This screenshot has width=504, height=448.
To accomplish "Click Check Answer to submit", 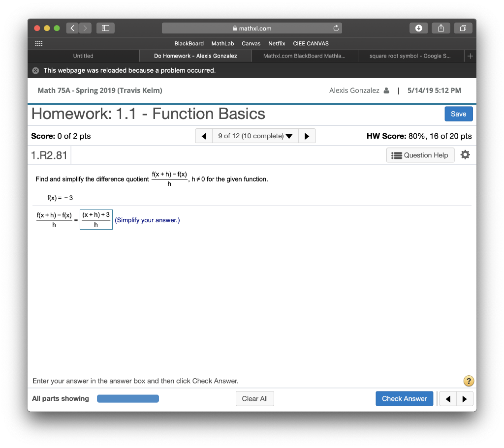I will coord(404,398).
